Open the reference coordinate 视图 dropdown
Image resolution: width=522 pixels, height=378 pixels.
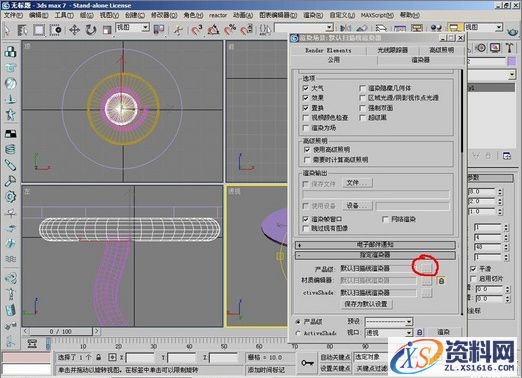[x=132, y=27]
